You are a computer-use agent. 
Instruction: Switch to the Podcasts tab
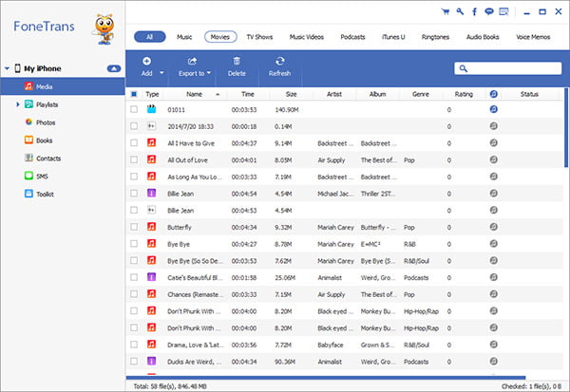352,37
